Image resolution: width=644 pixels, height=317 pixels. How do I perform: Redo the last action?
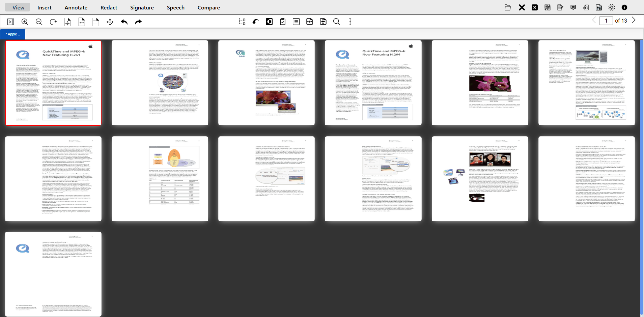tap(138, 22)
